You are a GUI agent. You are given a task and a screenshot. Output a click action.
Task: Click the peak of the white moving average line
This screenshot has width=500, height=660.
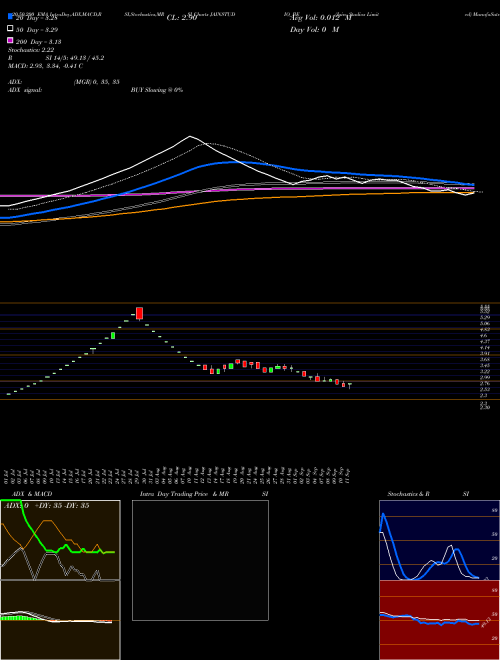190,136
